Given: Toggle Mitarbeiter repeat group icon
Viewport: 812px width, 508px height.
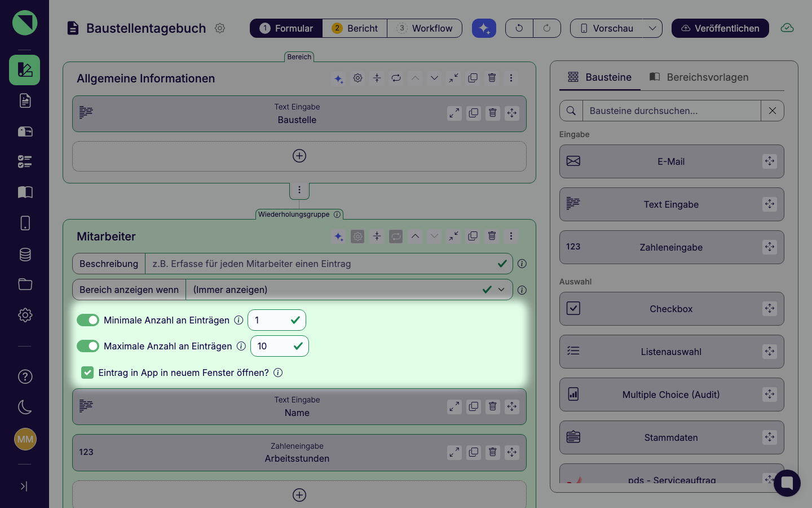Looking at the screenshot, I should click(396, 236).
